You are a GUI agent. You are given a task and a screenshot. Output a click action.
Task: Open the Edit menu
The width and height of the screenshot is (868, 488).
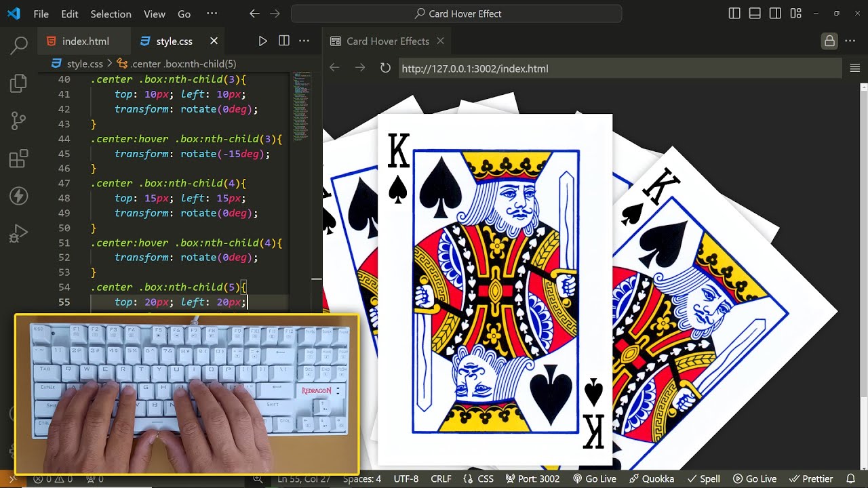[x=69, y=14]
